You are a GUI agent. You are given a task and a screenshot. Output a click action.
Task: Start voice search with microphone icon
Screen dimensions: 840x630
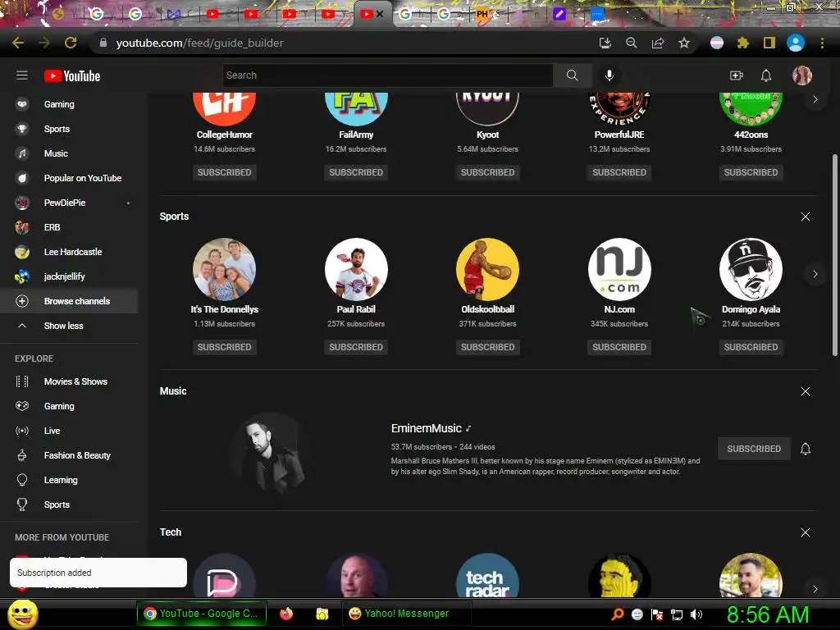pyautogui.click(x=609, y=75)
